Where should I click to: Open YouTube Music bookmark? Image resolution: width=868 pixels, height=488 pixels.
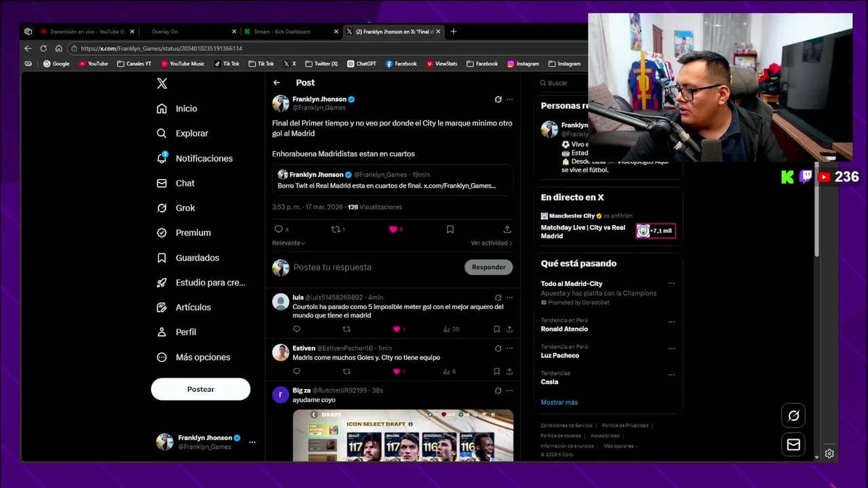[182, 64]
